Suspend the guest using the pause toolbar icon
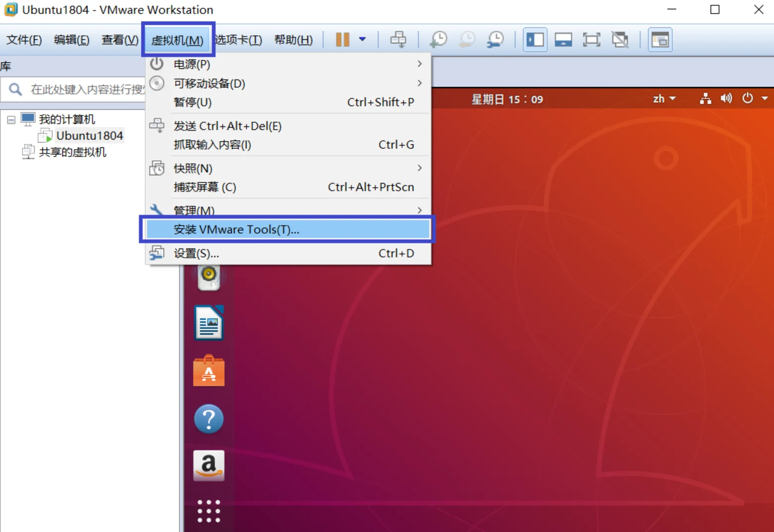This screenshot has width=774, height=532. click(x=342, y=39)
